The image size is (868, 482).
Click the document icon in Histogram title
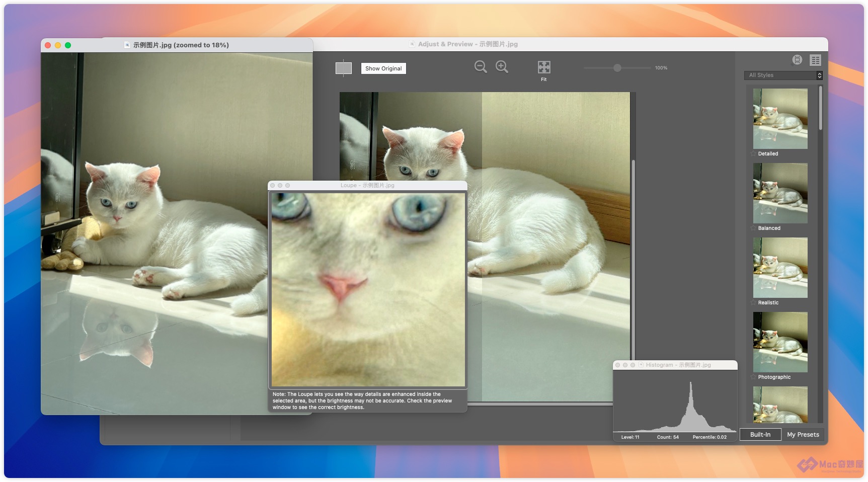click(641, 365)
